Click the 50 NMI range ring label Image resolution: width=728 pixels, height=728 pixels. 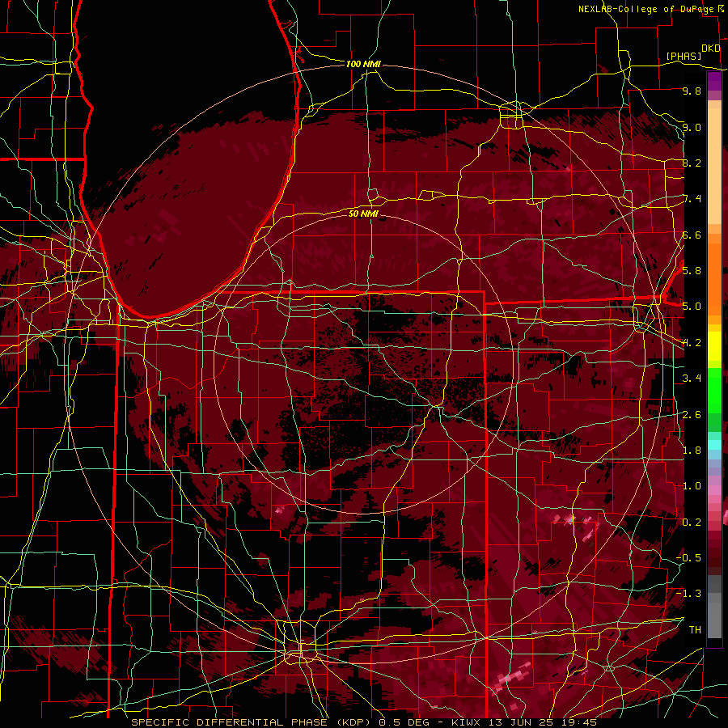coord(363,214)
